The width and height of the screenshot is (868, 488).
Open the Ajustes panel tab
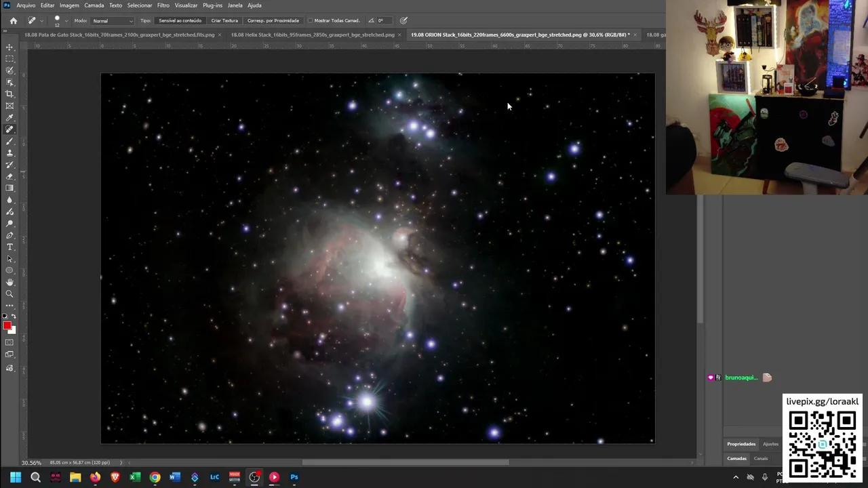click(x=770, y=444)
